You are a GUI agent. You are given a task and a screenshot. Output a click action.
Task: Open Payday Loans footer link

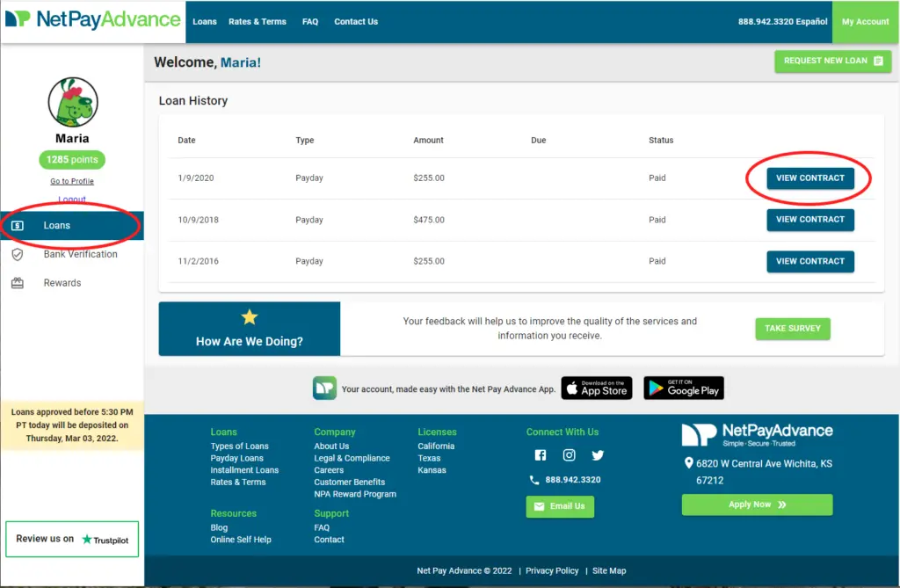tap(236, 458)
